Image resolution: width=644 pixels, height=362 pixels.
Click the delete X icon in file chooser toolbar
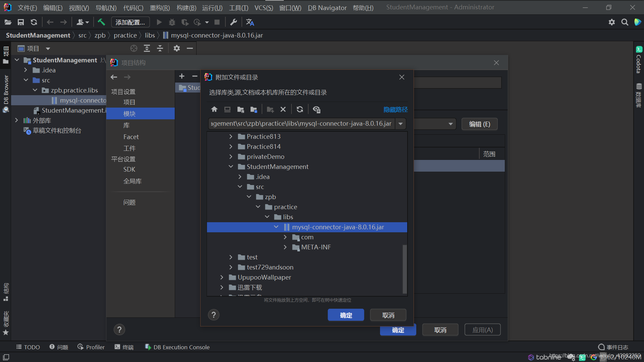(x=283, y=109)
